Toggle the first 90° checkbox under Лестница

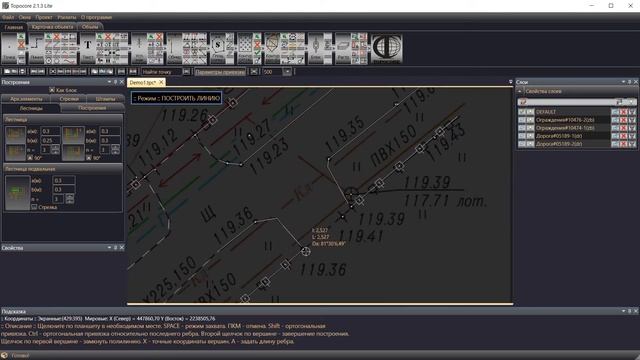pos(30,158)
